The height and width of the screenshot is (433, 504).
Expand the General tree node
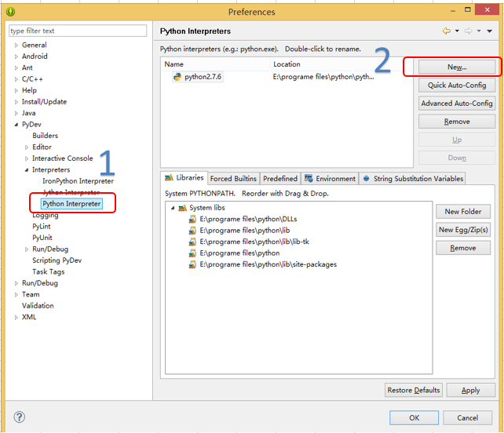16,45
